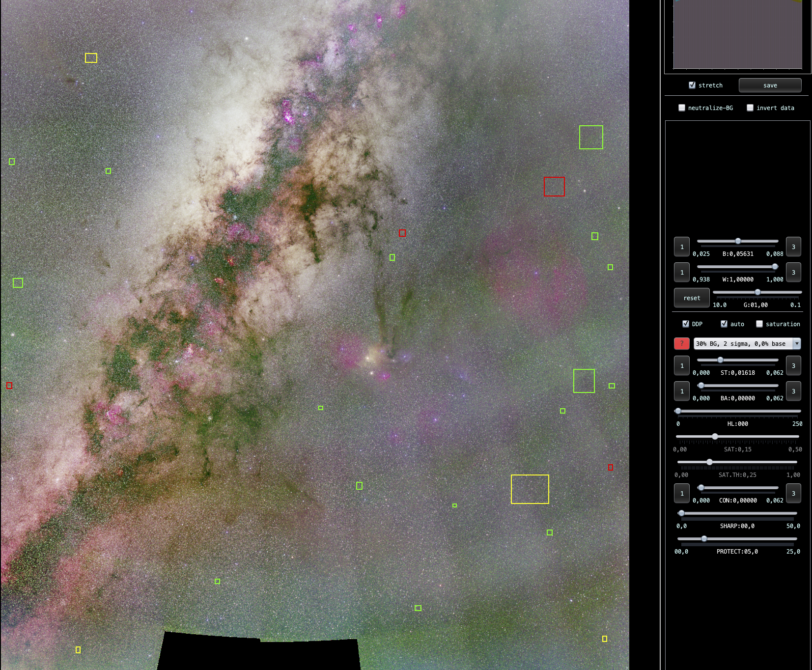This screenshot has width=812, height=670.
Task: Adjust the B black point slider
Action: (738, 241)
